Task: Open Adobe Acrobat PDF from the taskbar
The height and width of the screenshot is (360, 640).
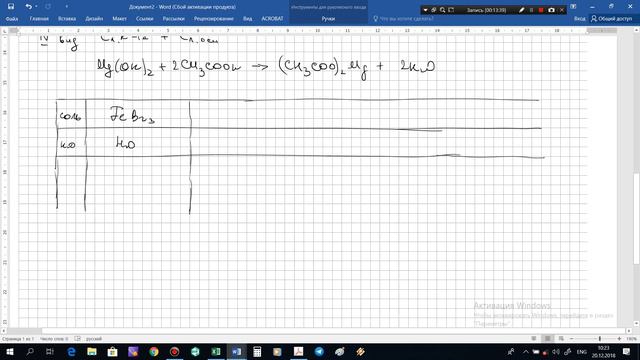Action: click(298, 351)
